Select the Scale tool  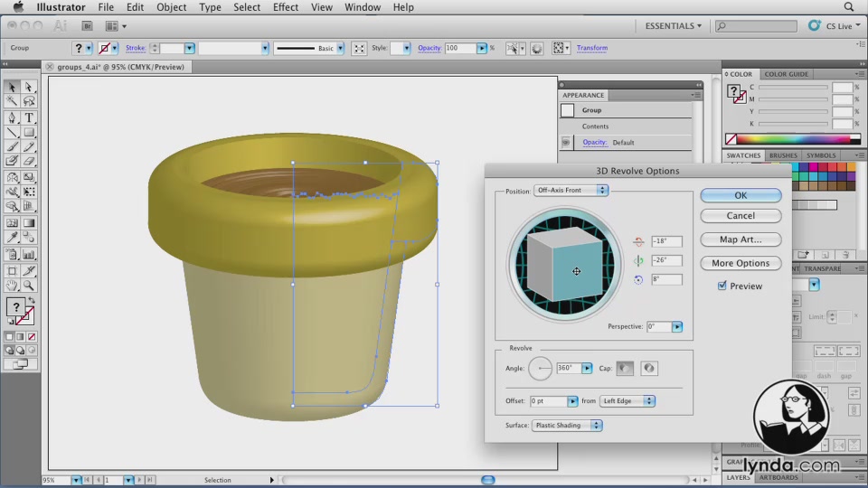pyautogui.click(x=29, y=178)
